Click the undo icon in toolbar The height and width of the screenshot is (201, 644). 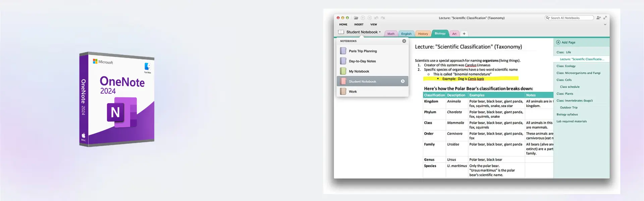point(376,18)
